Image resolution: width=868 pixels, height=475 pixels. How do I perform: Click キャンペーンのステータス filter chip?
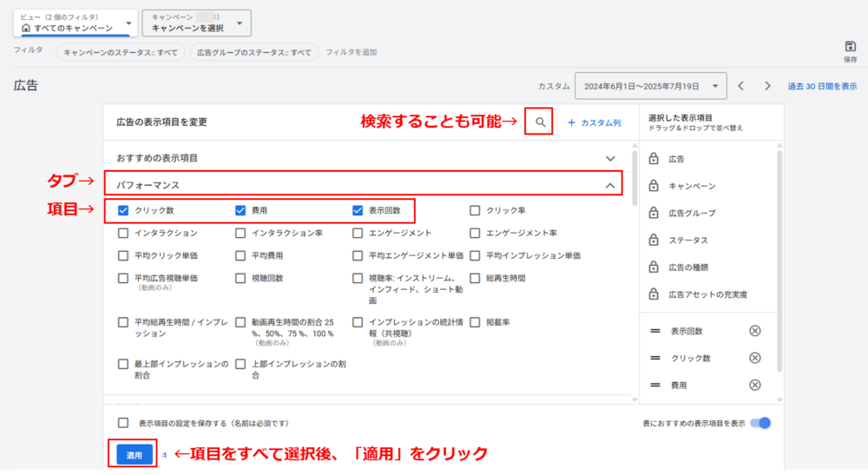click(x=121, y=52)
